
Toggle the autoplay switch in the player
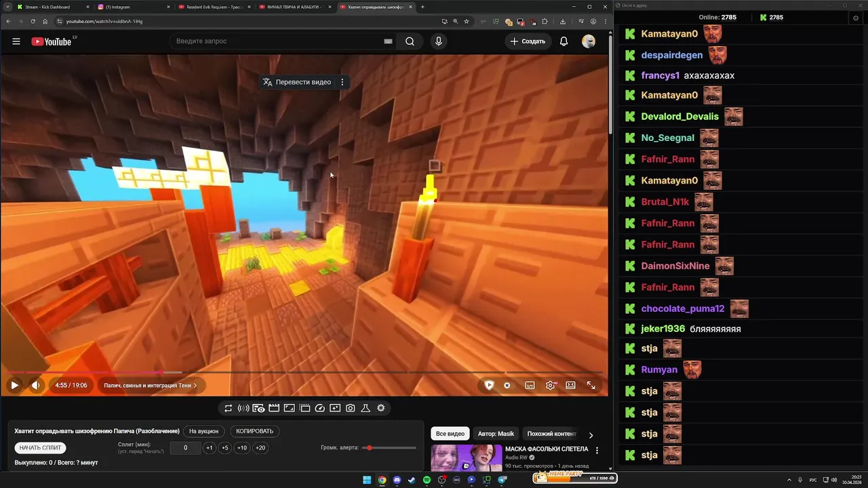point(507,385)
